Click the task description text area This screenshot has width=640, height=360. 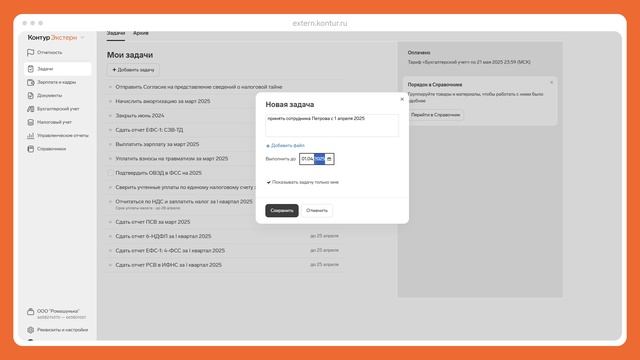coord(332,125)
